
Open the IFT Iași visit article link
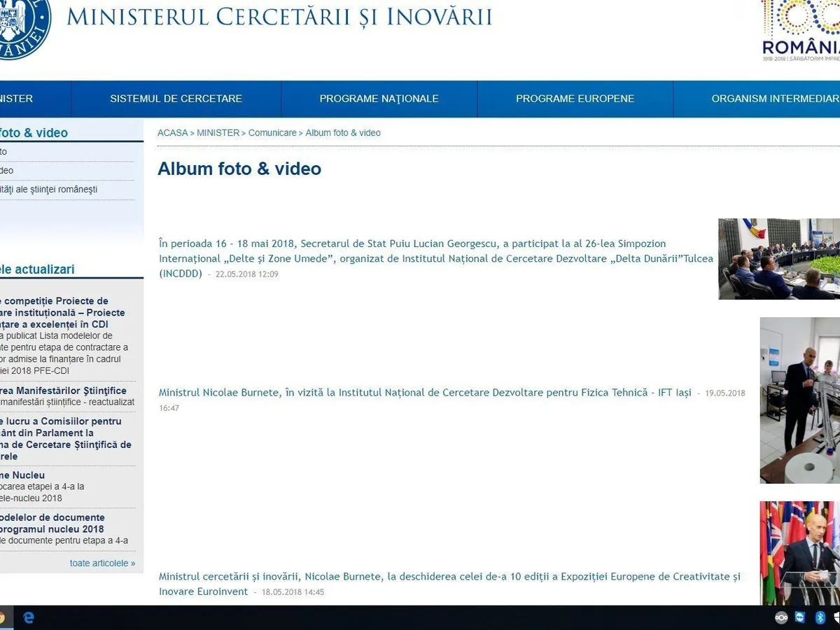coord(424,393)
